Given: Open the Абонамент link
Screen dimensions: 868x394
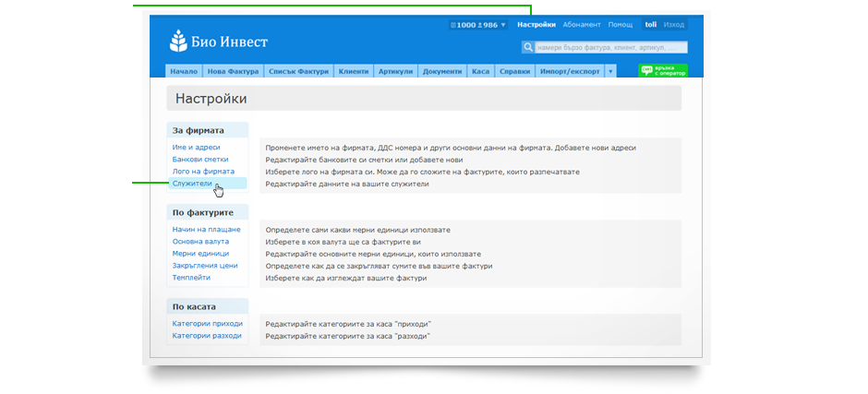Looking at the screenshot, I should click(x=582, y=25).
